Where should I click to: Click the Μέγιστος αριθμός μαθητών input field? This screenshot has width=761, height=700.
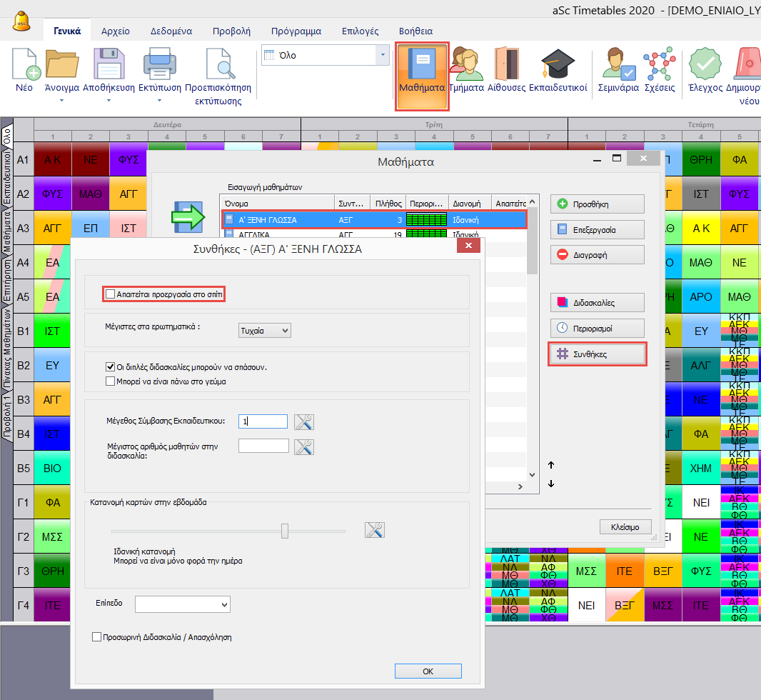263,446
